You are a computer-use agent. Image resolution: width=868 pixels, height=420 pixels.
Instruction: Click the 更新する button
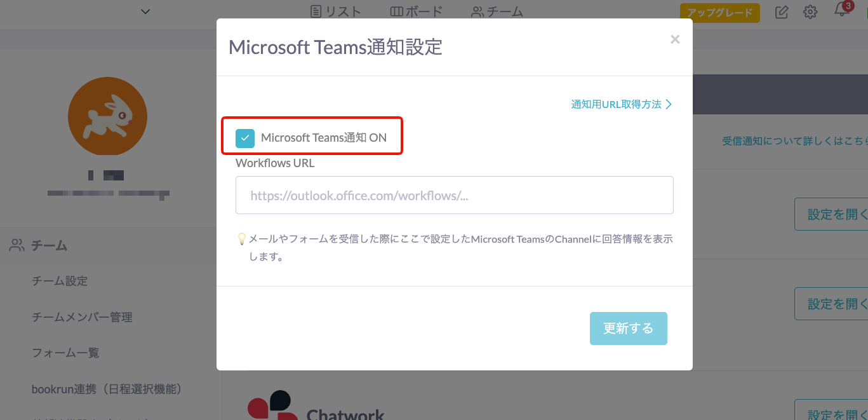point(629,329)
